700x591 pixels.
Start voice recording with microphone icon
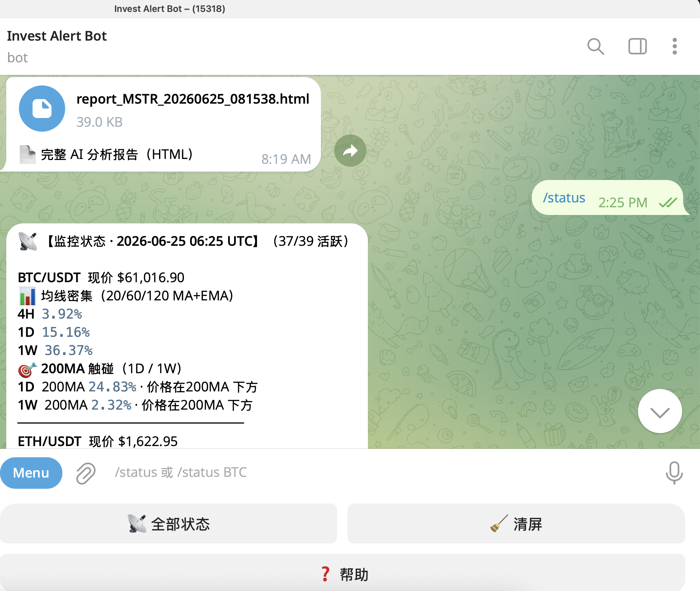(674, 473)
